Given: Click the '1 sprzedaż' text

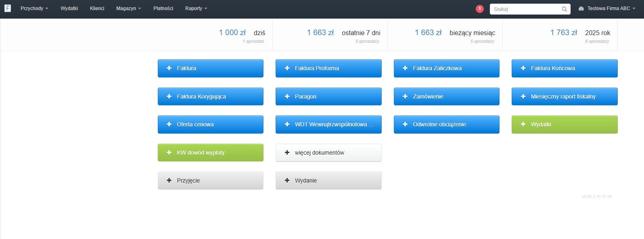Looking at the screenshot, I should coord(253,41).
